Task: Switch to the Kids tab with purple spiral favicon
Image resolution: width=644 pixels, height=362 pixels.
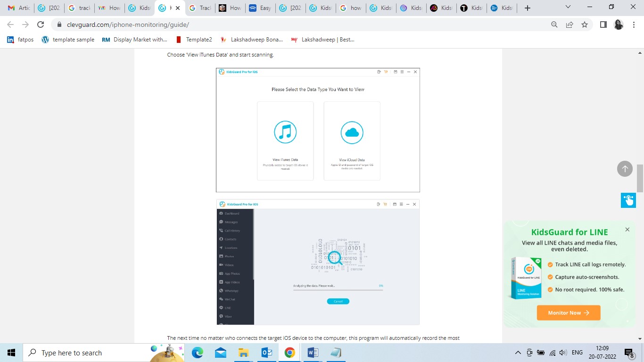Action: click(411, 8)
